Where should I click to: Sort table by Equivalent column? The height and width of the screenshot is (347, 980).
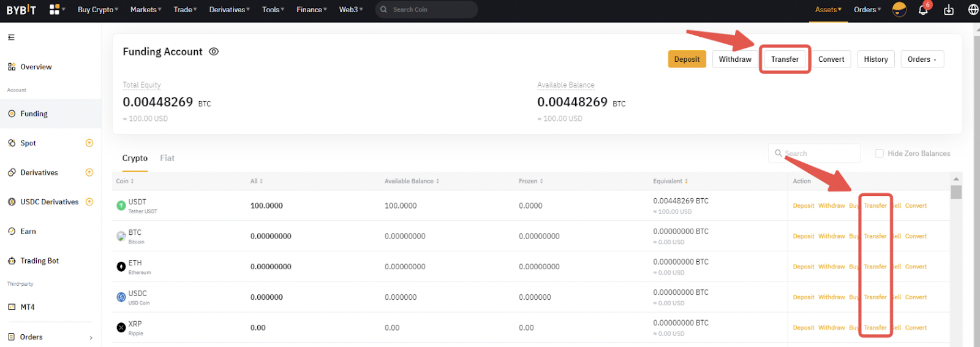(x=670, y=181)
